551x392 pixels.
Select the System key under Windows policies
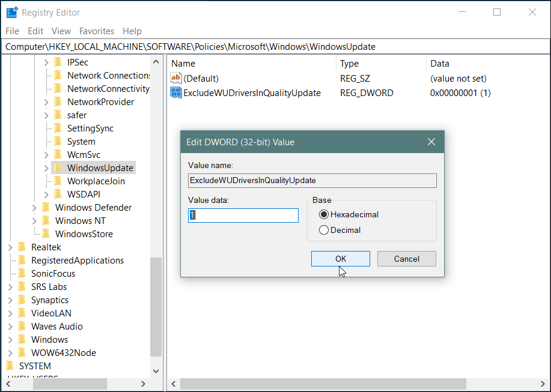click(x=81, y=142)
